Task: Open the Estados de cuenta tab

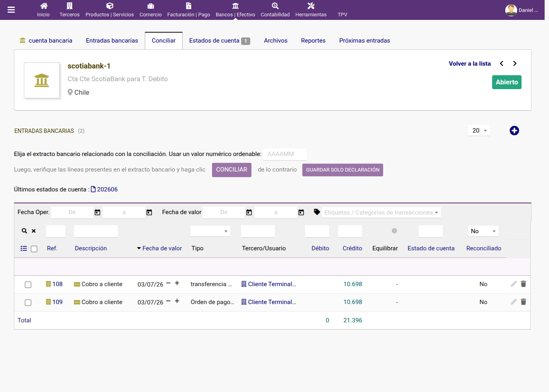Action: coord(220,41)
